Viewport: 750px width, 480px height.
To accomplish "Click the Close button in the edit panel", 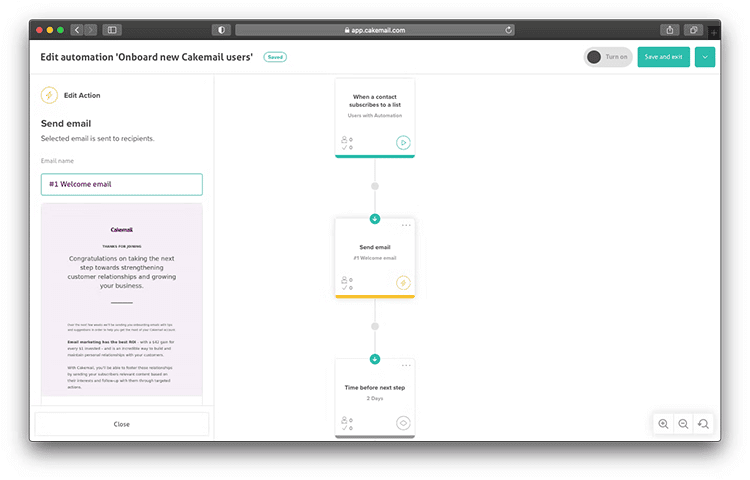I will point(121,424).
